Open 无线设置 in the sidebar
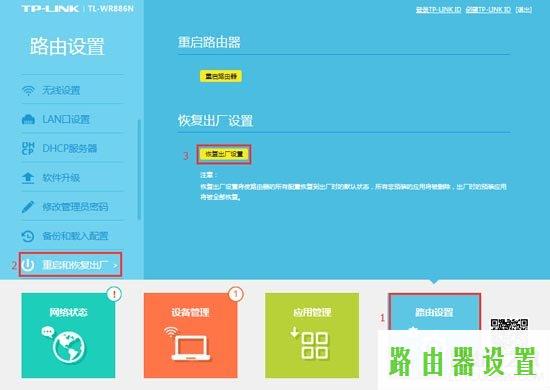The image size is (550, 390). coord(72,90)
